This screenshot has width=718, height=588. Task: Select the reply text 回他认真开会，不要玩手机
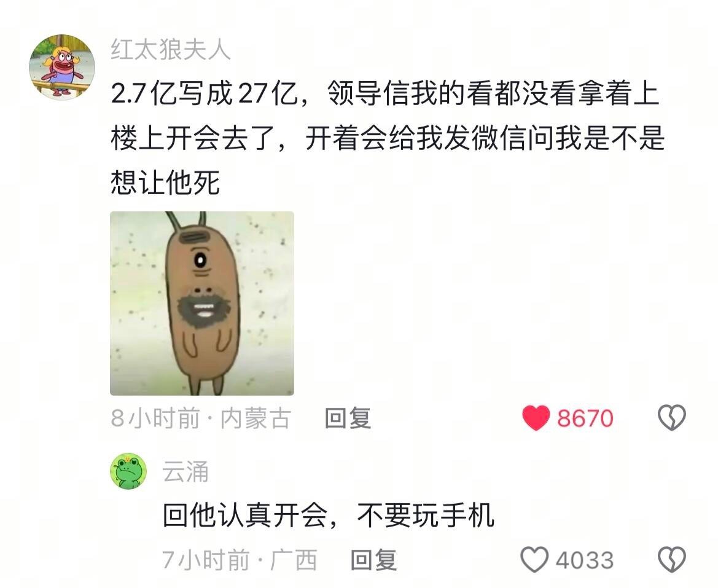329,515
